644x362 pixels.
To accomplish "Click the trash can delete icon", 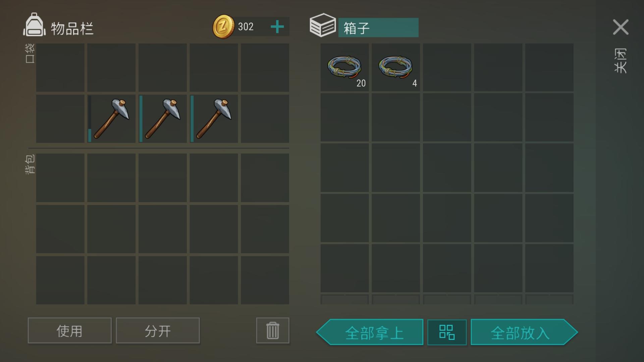I will click(x=273, y=330).
